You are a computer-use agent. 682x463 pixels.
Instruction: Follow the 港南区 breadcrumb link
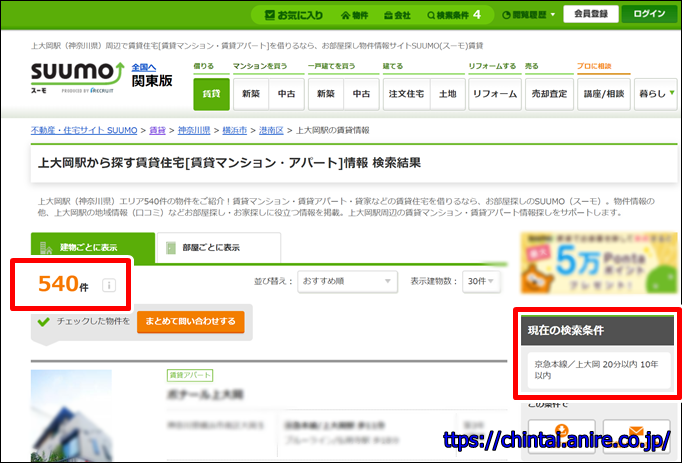pyautogui.click(x=271, y=130)
